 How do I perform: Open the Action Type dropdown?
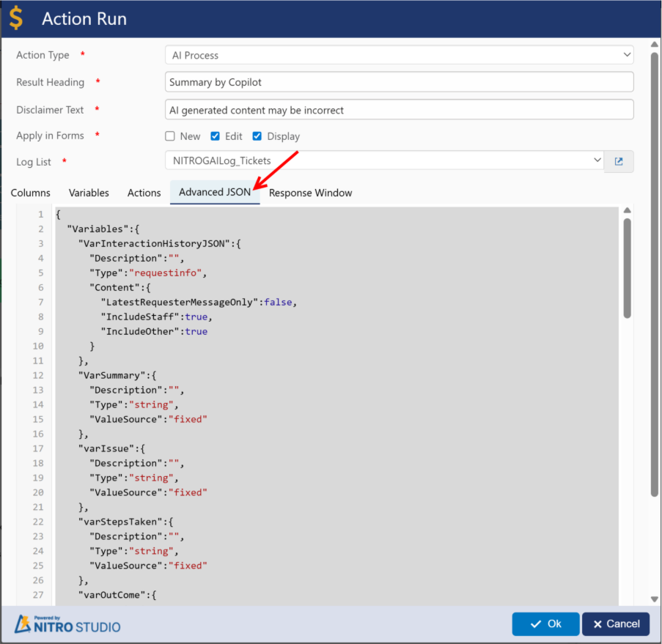pos(399,55)
